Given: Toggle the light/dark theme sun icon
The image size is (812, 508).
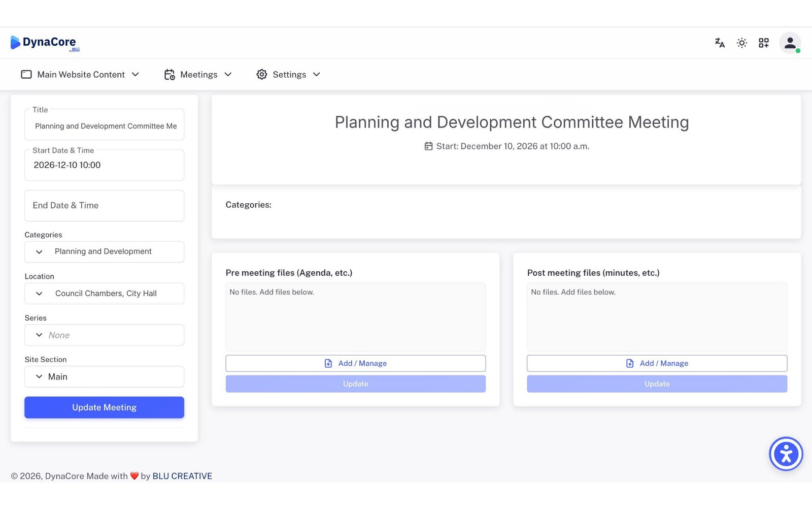Looking at the screenshot, I should [x=742, y=43].
